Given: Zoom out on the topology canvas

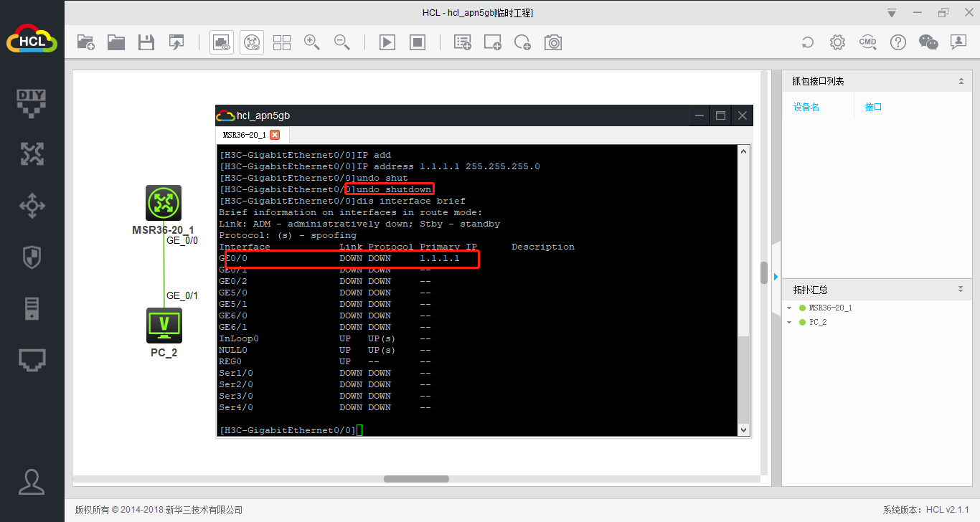Looking at the screenshot, I should pos(342,42).
